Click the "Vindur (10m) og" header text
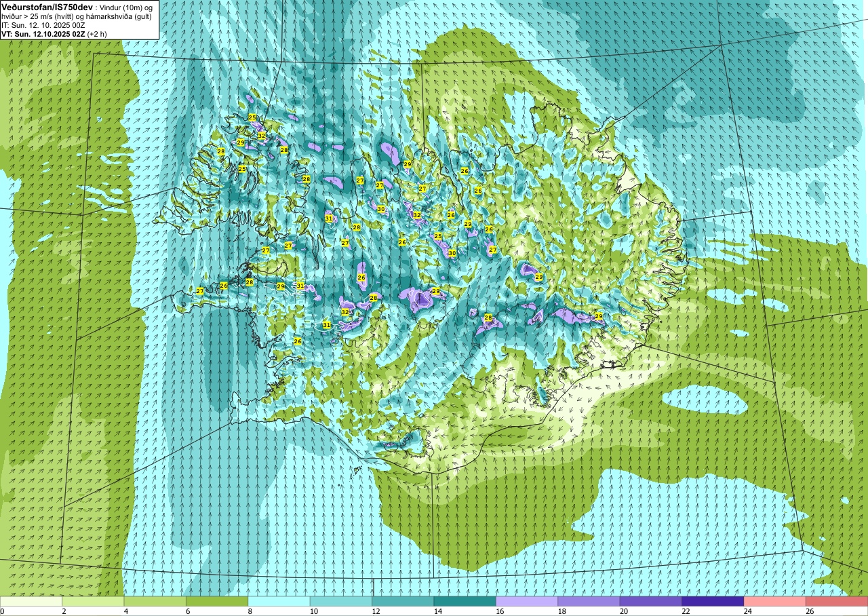Viewport: 868px width, 616px height. [126, 8]
